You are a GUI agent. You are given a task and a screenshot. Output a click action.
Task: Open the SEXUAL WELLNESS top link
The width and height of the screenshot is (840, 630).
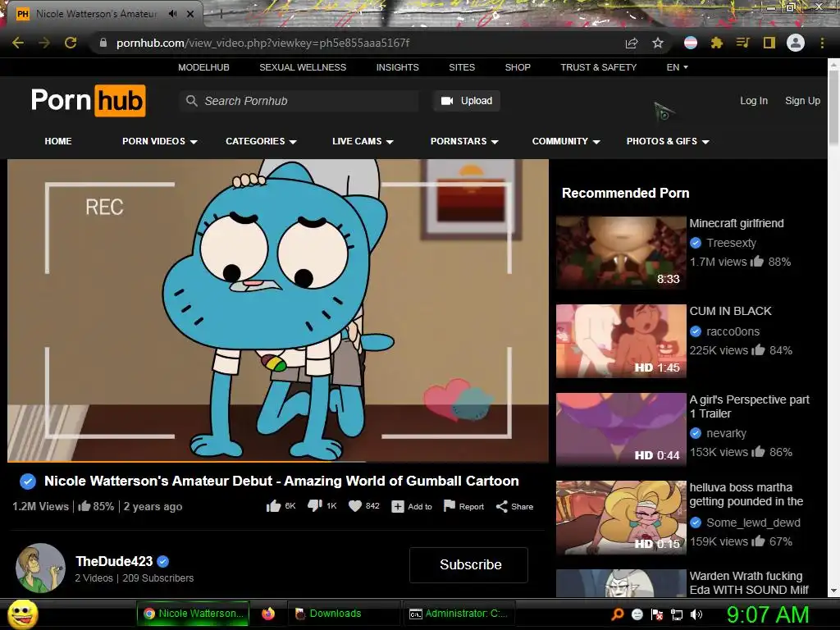[x=303, y=67]
